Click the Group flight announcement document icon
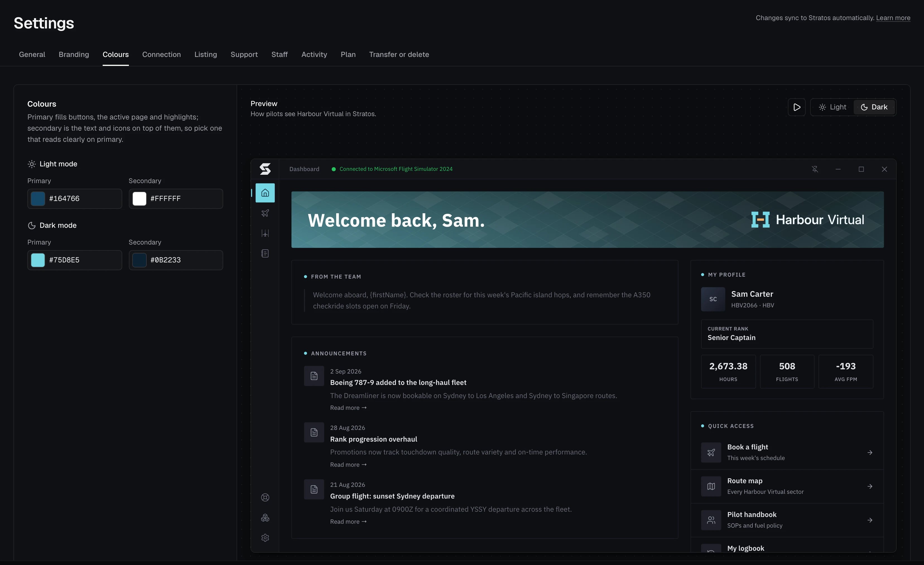 pyautogui.click(x=314, y=490)
